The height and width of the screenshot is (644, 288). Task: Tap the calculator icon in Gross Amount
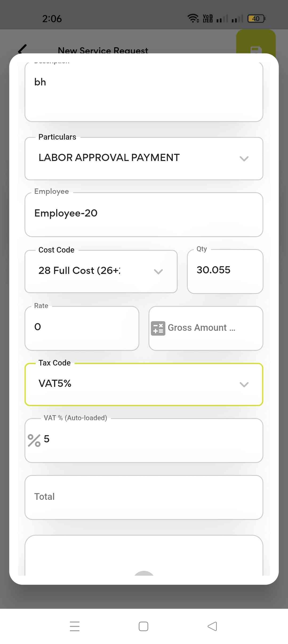coord(158,328)
